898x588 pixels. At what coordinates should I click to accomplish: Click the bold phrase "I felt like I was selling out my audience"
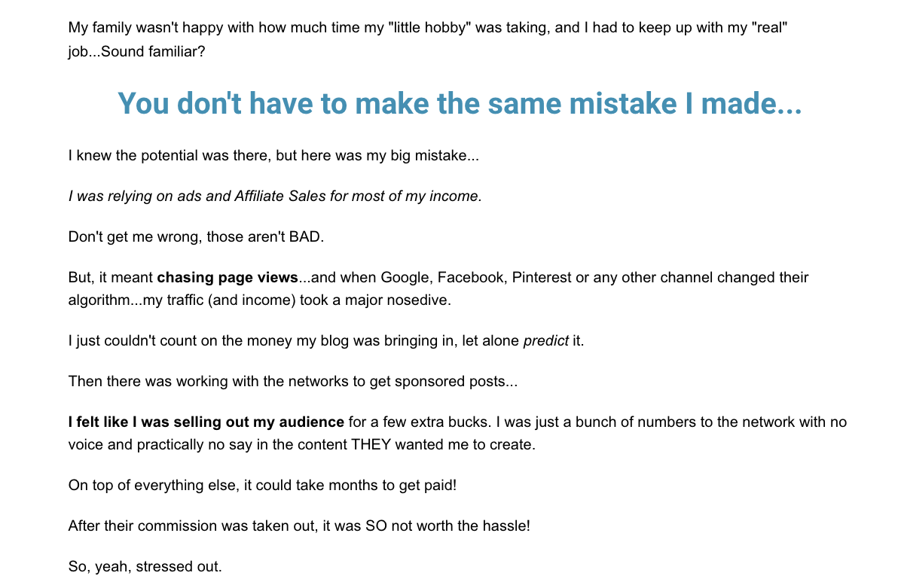206,422
